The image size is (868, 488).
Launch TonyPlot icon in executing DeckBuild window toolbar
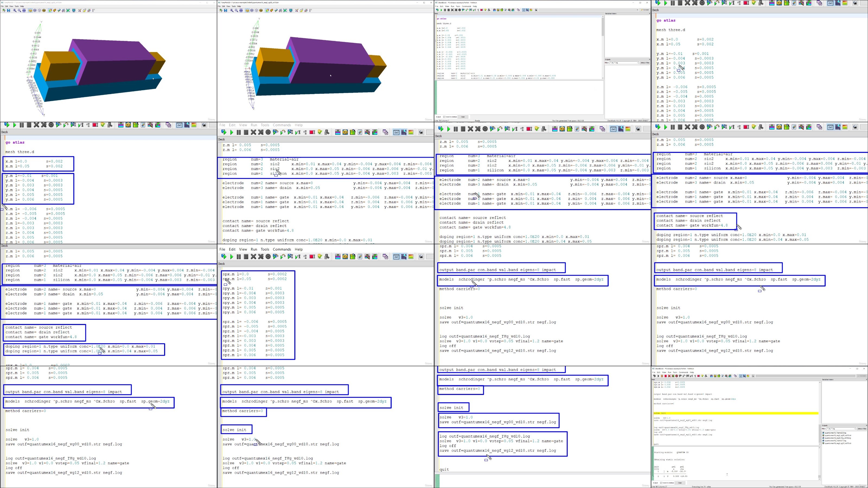click(x=711, y=376)
